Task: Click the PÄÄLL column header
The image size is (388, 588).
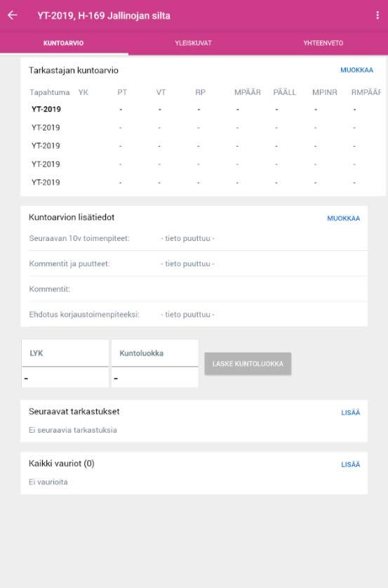Action: [284, 92]
